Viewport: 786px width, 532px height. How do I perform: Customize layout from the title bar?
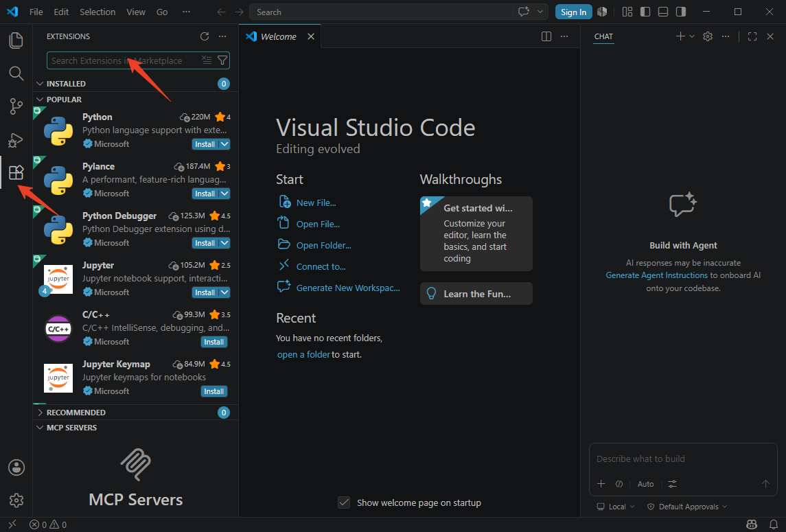pyautogui.click(x=627, y=12)
